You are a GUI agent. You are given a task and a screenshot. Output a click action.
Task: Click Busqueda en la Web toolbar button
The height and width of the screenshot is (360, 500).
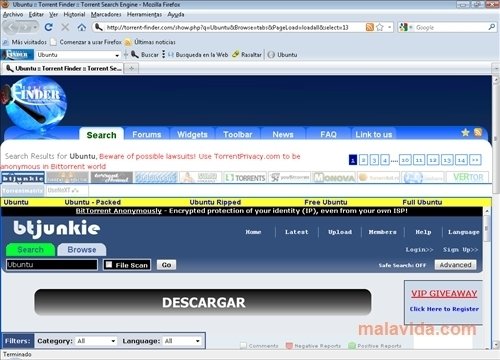[198, 55]
